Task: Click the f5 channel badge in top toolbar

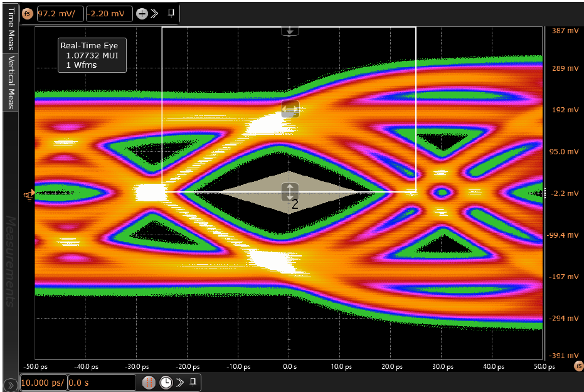Action: 28,13
